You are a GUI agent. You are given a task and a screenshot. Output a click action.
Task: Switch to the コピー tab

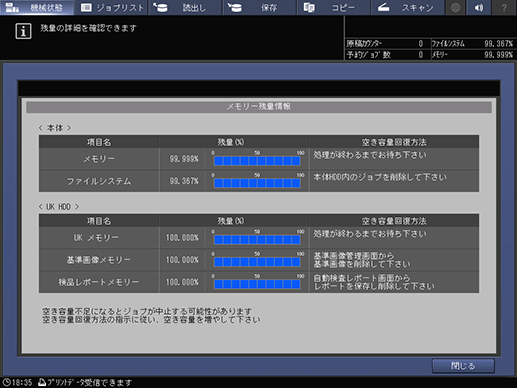coord(333,7)
